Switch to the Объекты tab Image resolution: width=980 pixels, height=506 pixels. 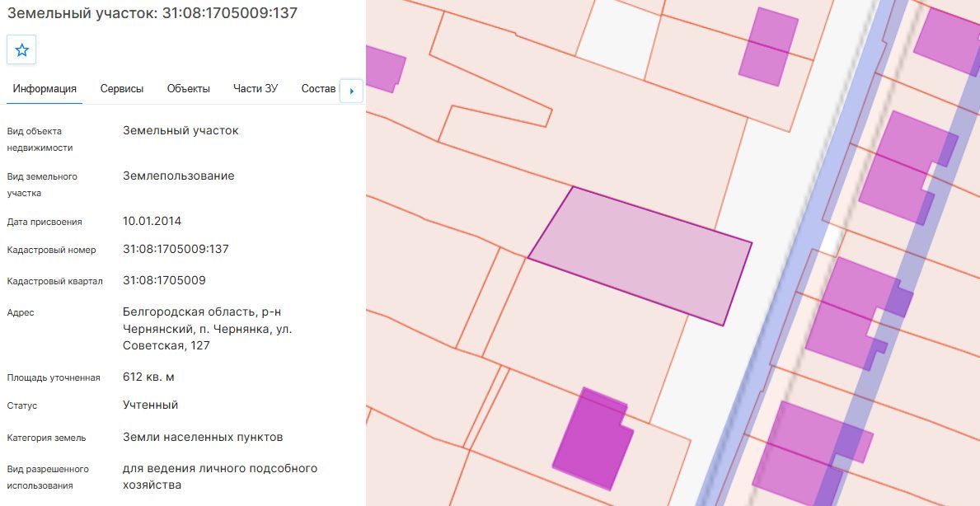point(188,89)
